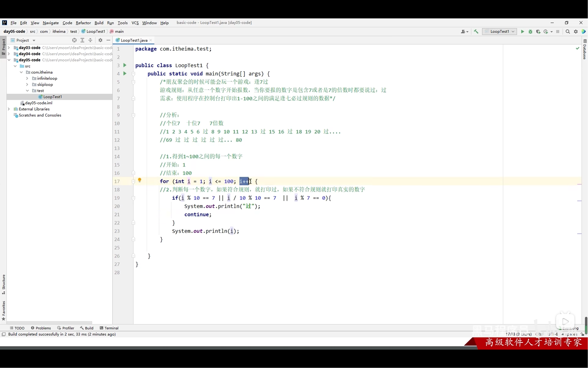
Task: Expand the infiniteloop package folder
Action: point(27,78)
